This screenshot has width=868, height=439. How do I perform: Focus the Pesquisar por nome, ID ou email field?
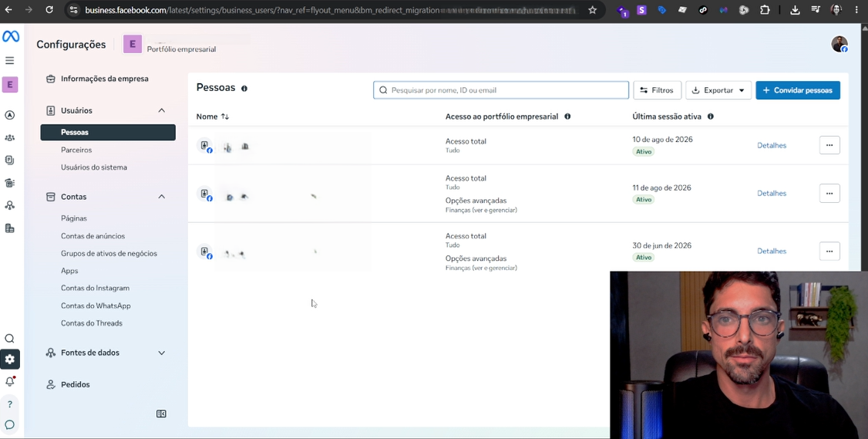click(x=501, y=89)
